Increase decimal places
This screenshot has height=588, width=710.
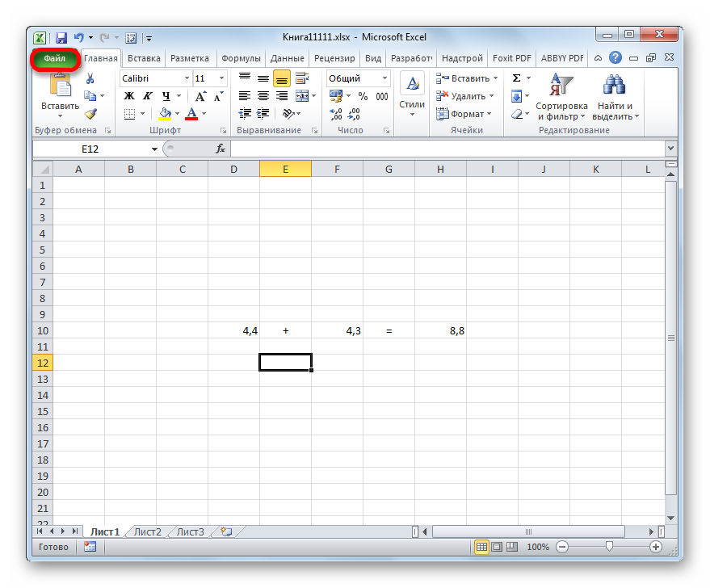(x=336, y=114)
